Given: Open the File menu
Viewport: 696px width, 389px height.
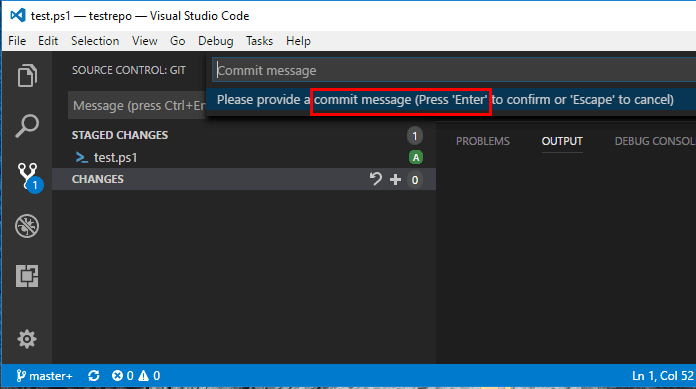Looking at the screenshot, I should point(17,41).
